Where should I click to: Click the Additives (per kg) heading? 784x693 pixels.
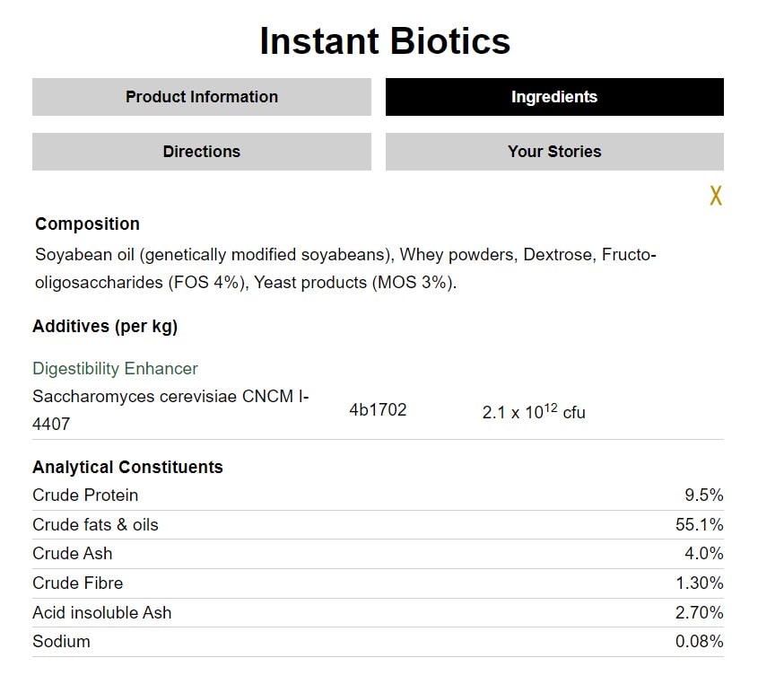[x=105, y=327]
